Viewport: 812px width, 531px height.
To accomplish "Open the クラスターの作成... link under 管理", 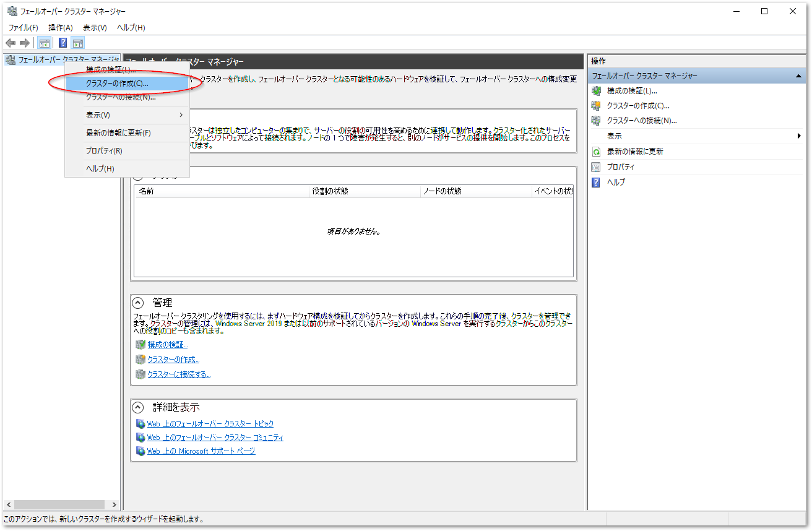I will [x=173, y=360].
